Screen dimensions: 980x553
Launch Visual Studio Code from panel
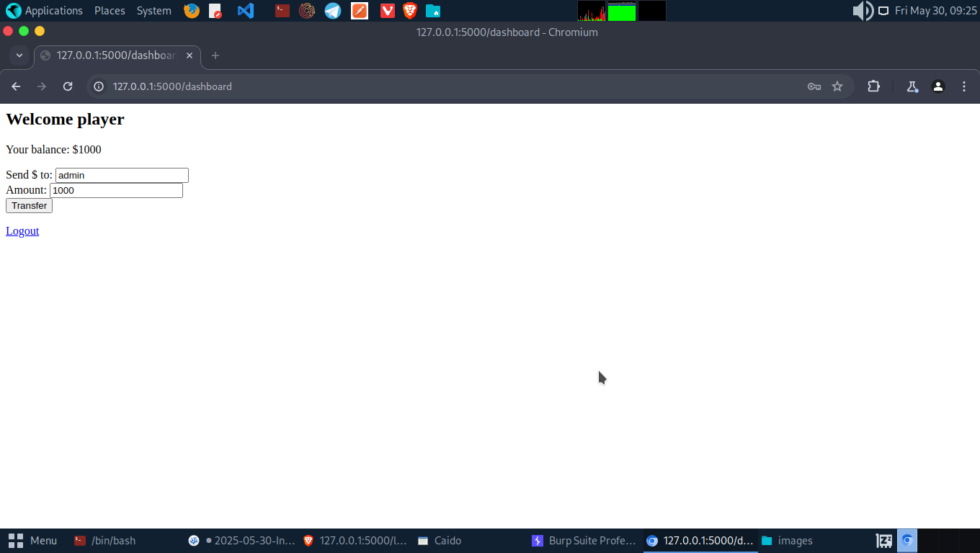(246, 11)
